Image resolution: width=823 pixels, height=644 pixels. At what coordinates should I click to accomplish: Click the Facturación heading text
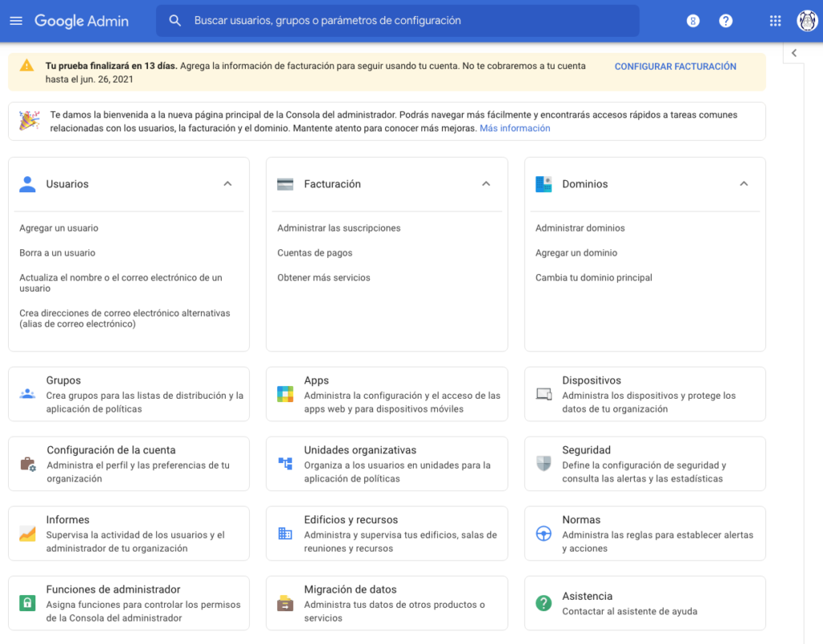coord(332,184)
